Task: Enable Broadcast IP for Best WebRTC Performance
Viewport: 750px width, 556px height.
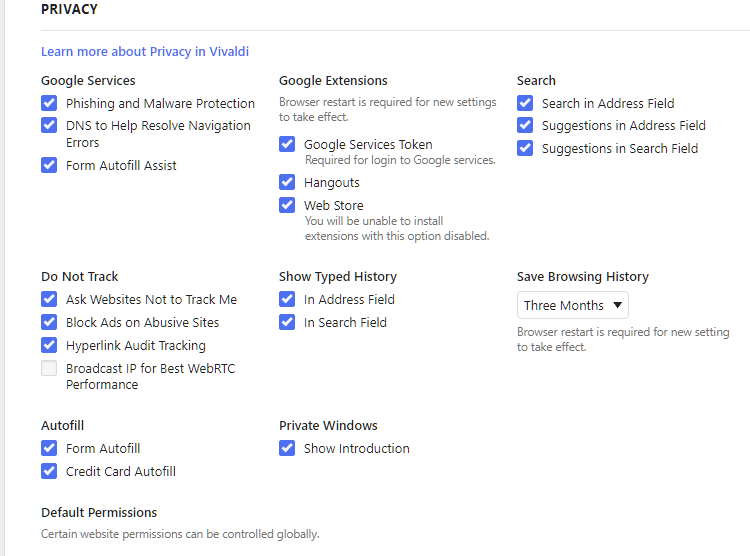Action: tap(49, 368)
